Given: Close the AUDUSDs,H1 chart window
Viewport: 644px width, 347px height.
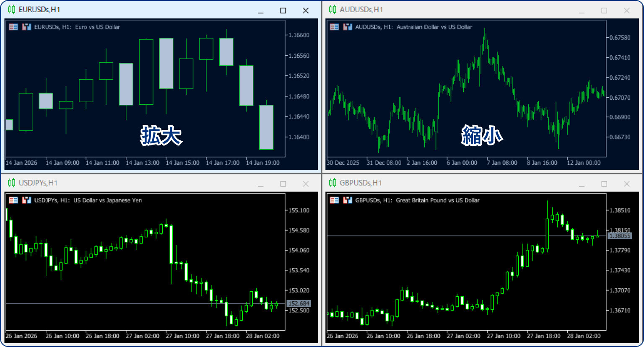Looking at the screenshot, I should click(x=626, y=10).
